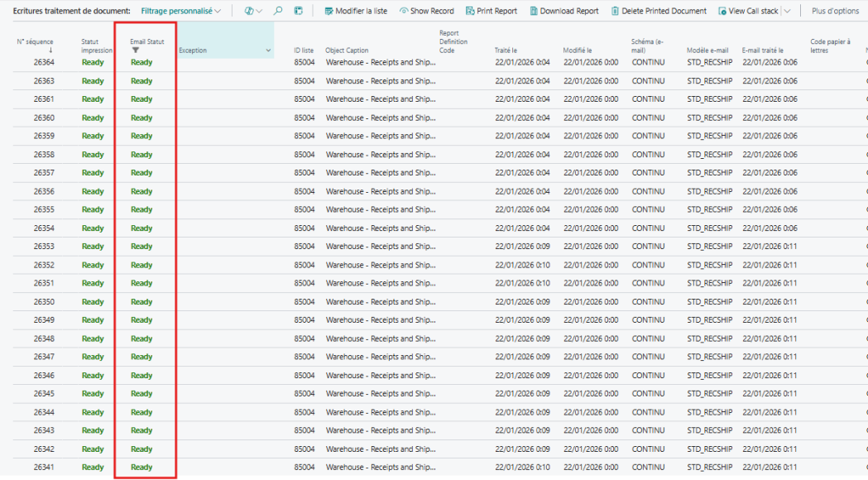
Task: Select the STD_RECSHIP cell in row 26341
Action: coord(709,468)
